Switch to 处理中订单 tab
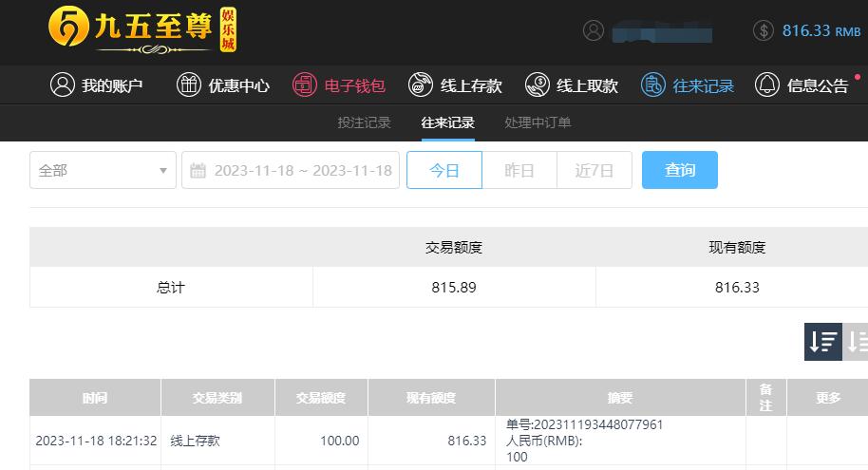 click(x=538, y=122)
